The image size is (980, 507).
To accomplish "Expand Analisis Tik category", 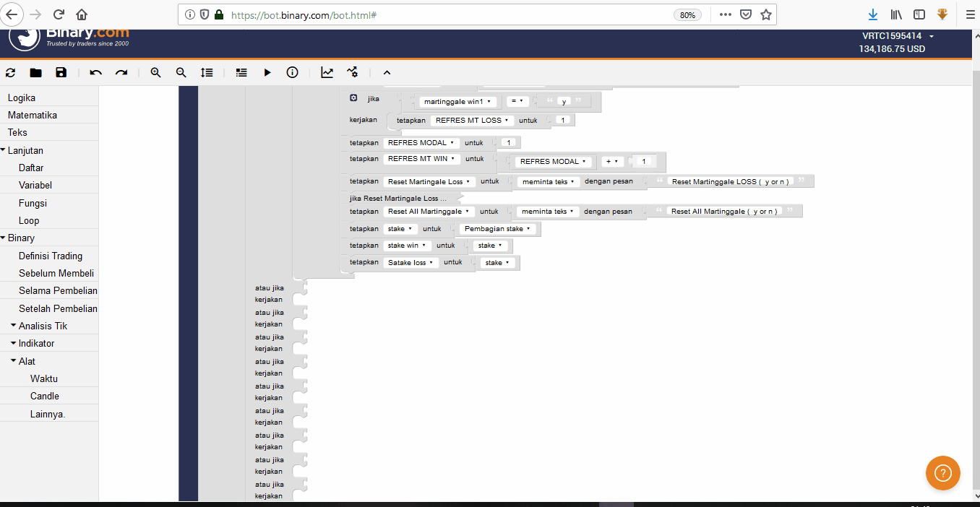I will [49, 326].
